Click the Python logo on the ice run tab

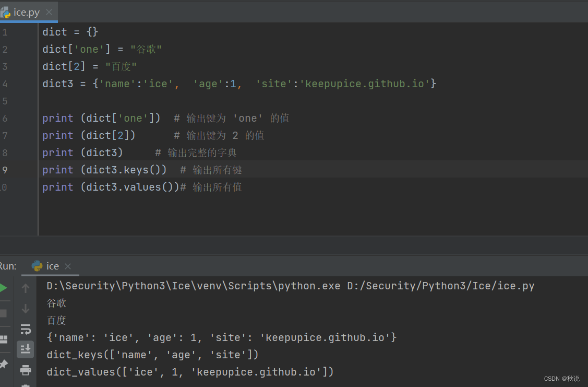pyautogui.click(x=37, y=266)
